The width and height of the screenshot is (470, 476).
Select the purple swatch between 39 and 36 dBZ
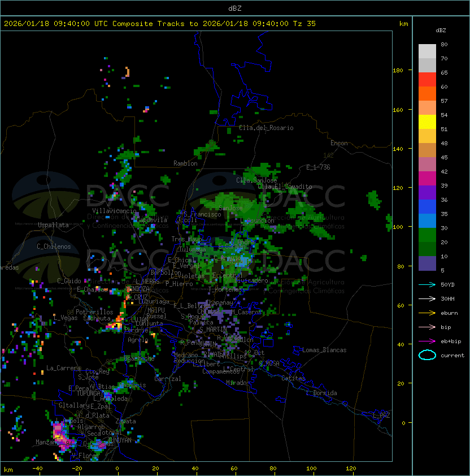[x=427, y=192]
